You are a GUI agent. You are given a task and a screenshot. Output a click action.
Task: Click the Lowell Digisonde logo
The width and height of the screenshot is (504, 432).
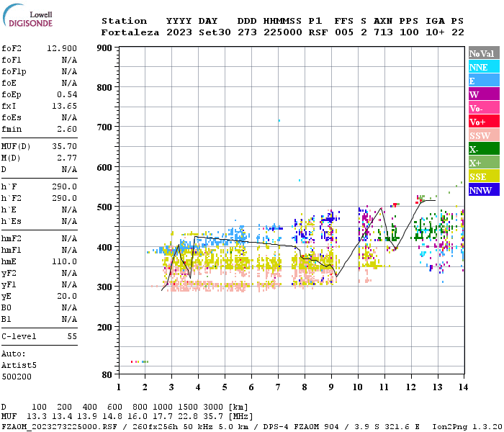click(27, 15)
